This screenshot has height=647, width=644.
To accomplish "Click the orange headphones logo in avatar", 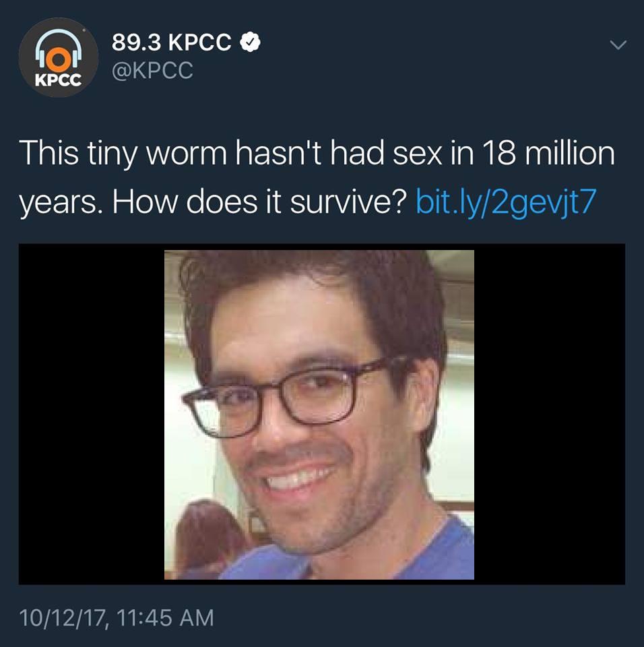I will (x=58, y=51).
